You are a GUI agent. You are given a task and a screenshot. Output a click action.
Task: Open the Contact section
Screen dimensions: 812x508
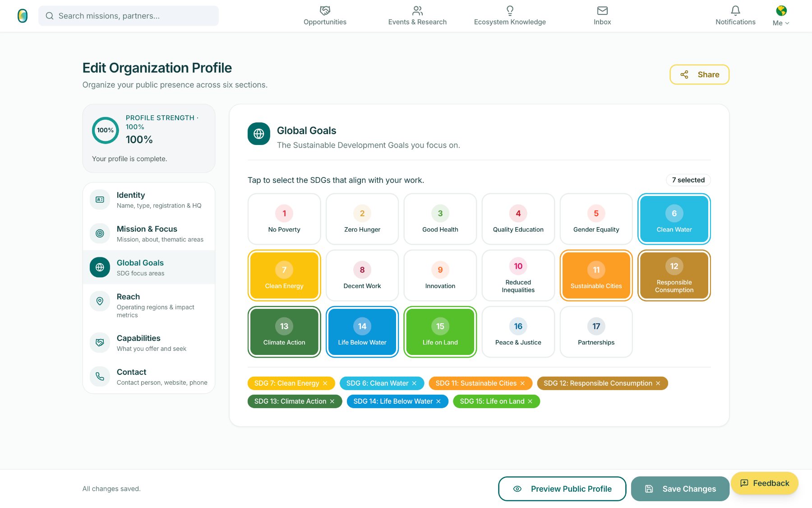[149, 377]
